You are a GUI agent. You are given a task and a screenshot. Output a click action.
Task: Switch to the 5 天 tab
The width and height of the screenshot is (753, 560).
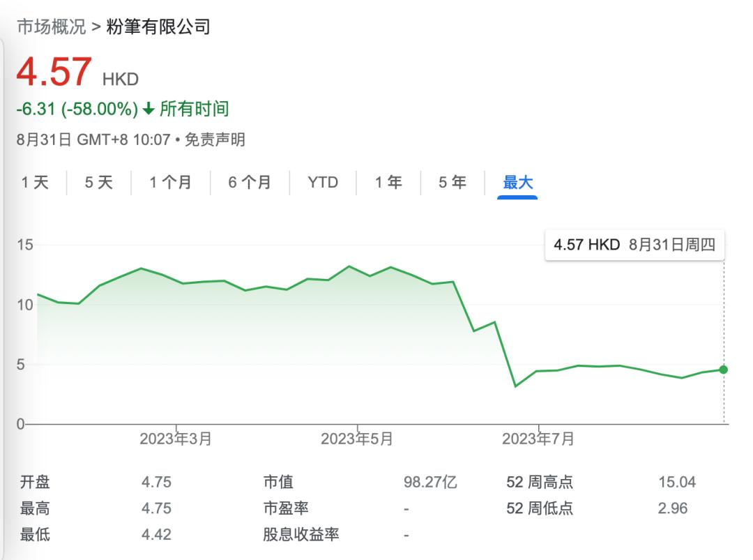[98, 183]
